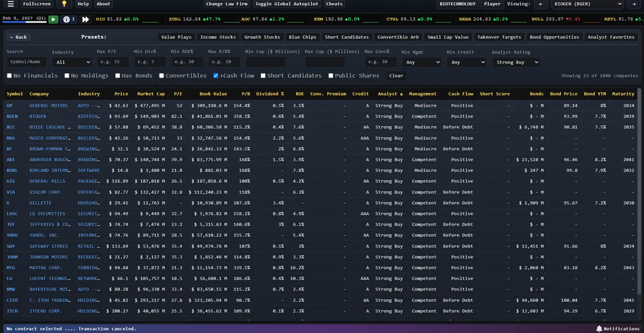Apply the Convertible Arb preset
This screenshot has height=333, width=644.
(398, 37)
